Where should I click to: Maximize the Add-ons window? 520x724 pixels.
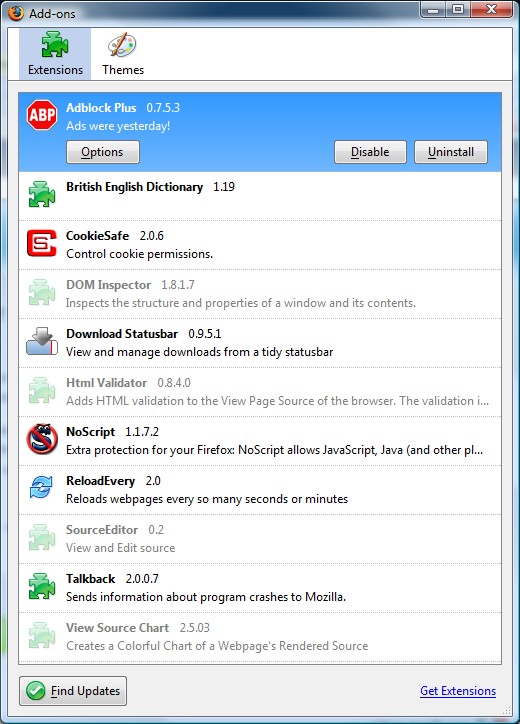click(458, 9)
